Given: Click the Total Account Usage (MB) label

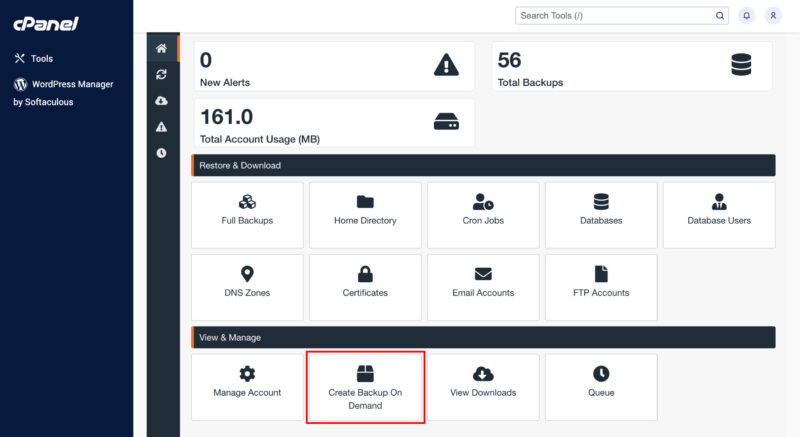Looking at the screenshot, I should tap(260, 139).
